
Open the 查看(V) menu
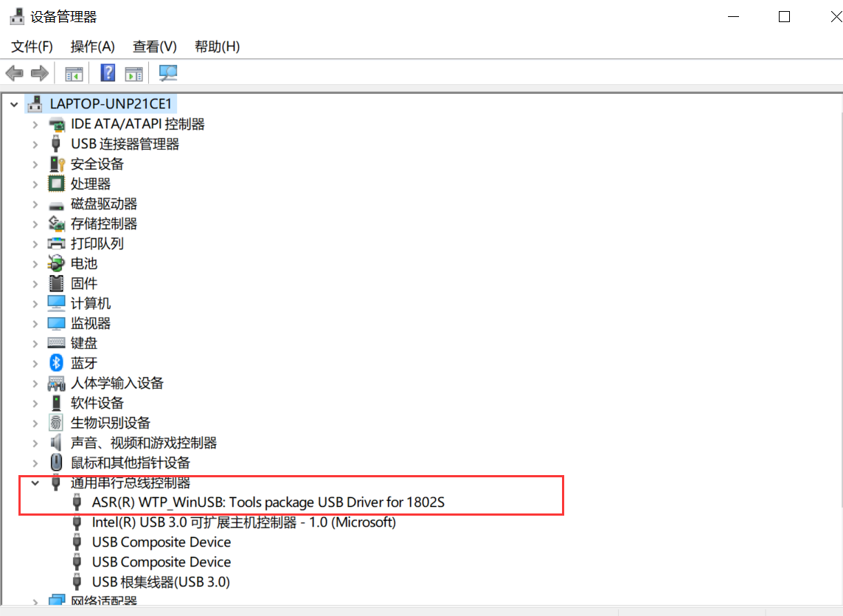pyautogui.click(x=155, y=46)
